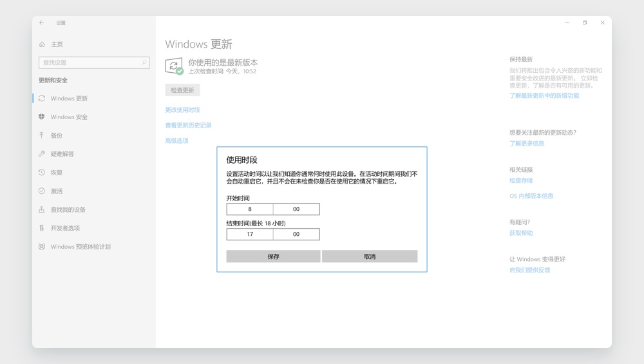Open the 主页 home icon
Viewport: 644px width, 364px height.
(42, 44)
